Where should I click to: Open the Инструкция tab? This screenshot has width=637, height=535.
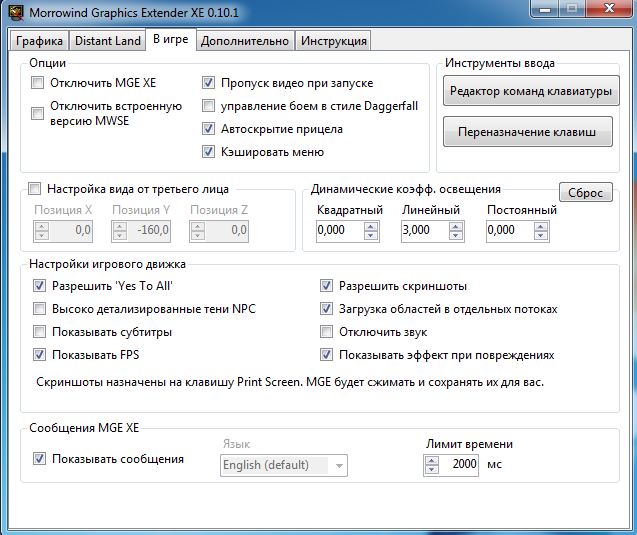334,41
